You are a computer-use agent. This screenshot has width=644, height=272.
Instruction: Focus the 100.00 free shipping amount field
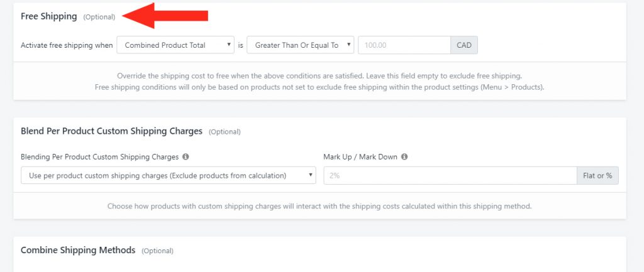[404, 45]
